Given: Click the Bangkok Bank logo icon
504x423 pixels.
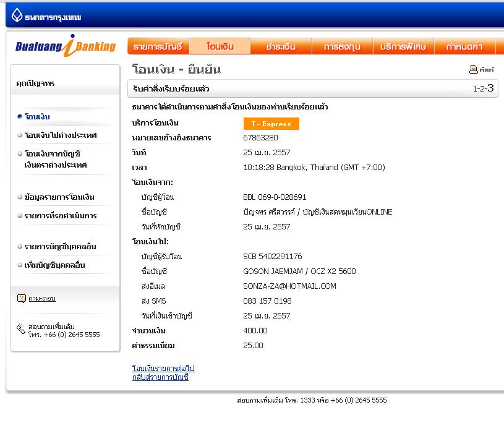Looking at the screenshot, I should click(17, 15).
